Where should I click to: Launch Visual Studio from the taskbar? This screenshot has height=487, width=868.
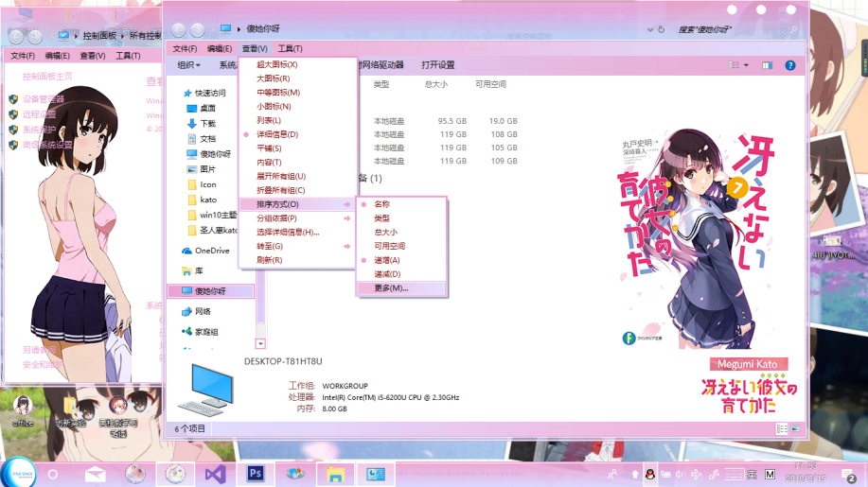click(x=215, y=475)
